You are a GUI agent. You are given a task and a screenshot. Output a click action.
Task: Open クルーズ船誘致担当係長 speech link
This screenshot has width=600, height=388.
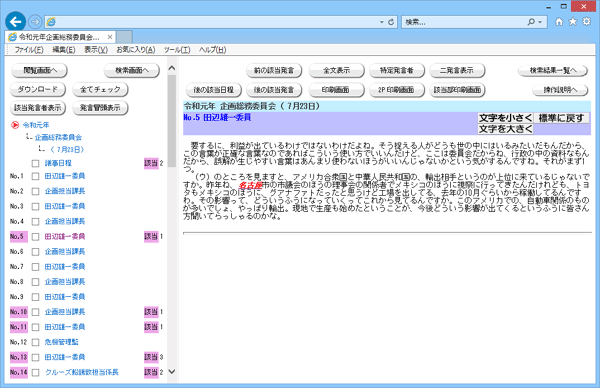pos(82,372)
